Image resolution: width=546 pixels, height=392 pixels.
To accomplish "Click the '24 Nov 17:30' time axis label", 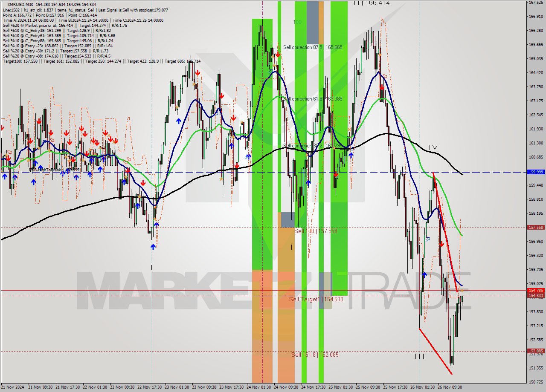I will click(x=313, y=387).
